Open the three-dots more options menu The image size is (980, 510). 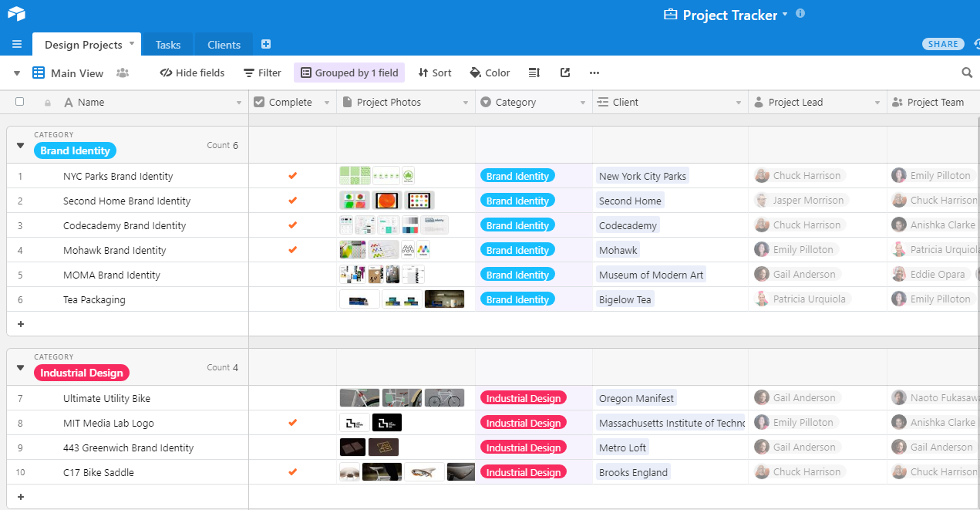594,73
